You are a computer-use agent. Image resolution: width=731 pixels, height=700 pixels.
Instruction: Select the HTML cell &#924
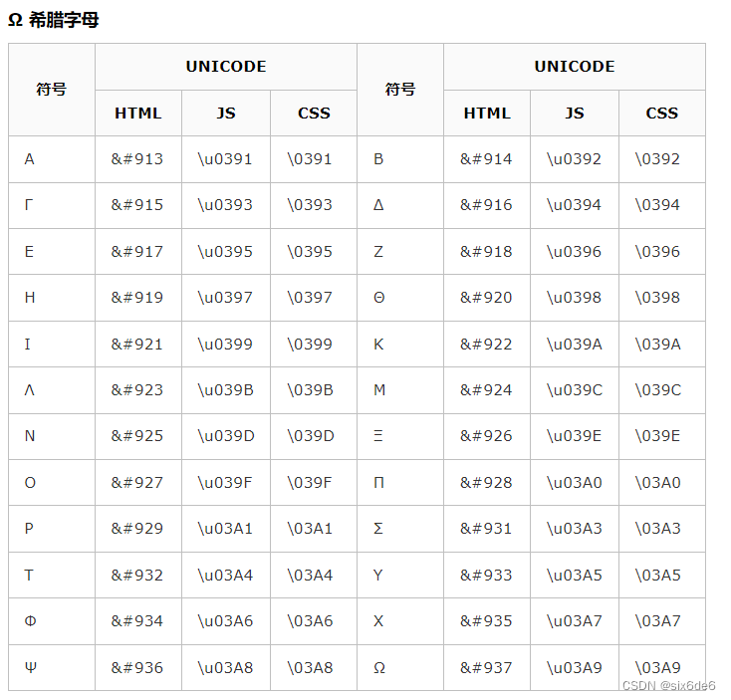tap(487, 390)
